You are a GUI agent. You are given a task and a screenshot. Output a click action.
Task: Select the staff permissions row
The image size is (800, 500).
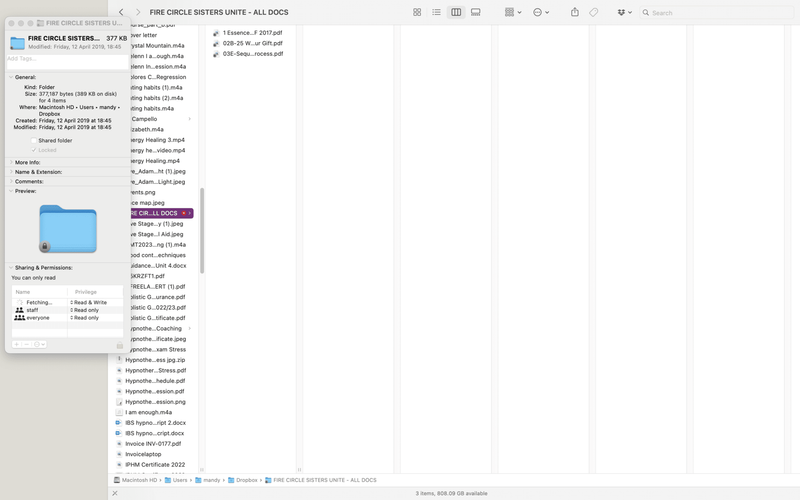[67, 310]
